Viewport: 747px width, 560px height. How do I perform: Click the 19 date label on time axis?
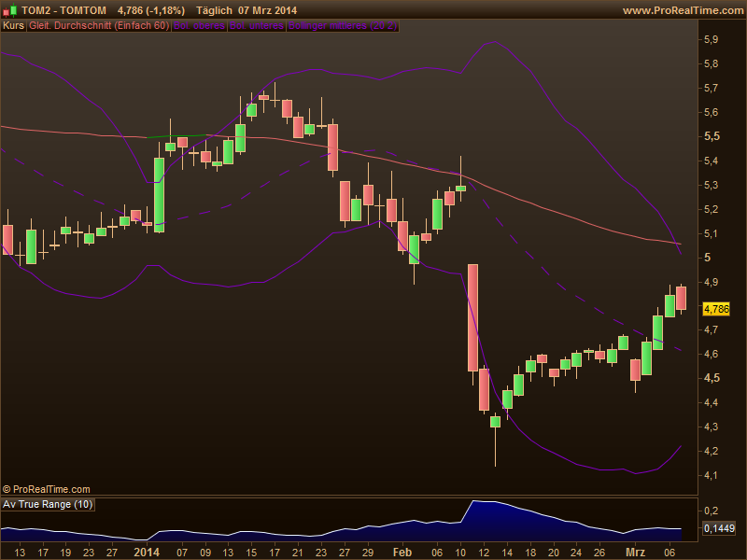coord(65,553)
